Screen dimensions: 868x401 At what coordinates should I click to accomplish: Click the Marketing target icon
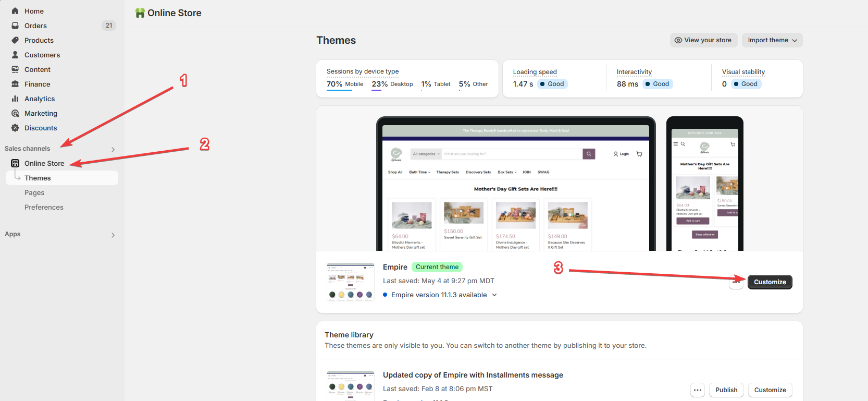point(15,113)
